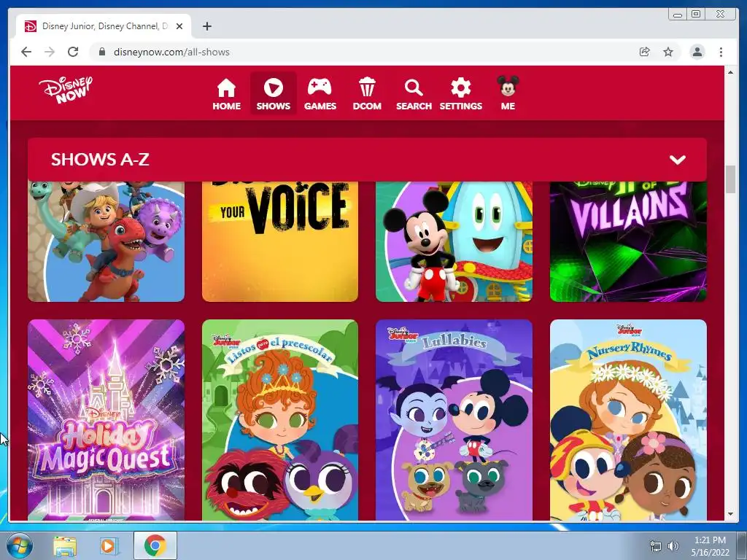Open Chrome three-dot menu
747x560 pixels.
coord(721,52)
